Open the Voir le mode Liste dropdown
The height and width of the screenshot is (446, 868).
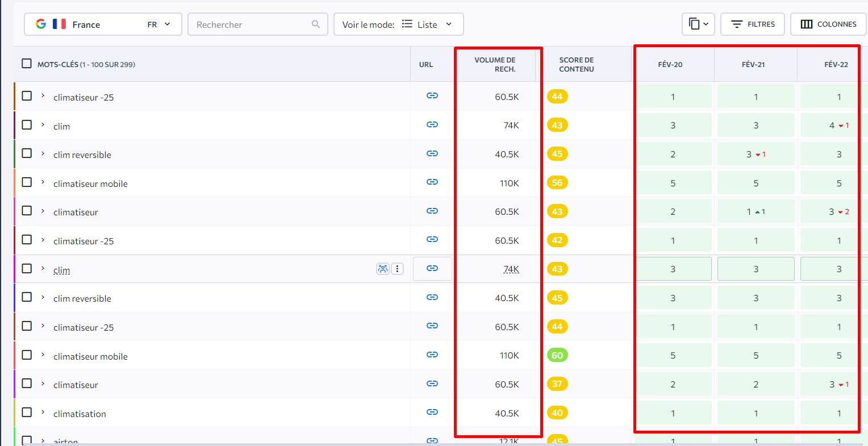coord(399,24)
